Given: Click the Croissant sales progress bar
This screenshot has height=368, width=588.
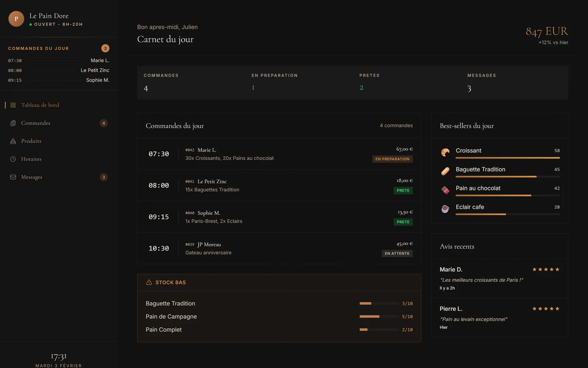Looking at the screenshot, I should (507, 158).
